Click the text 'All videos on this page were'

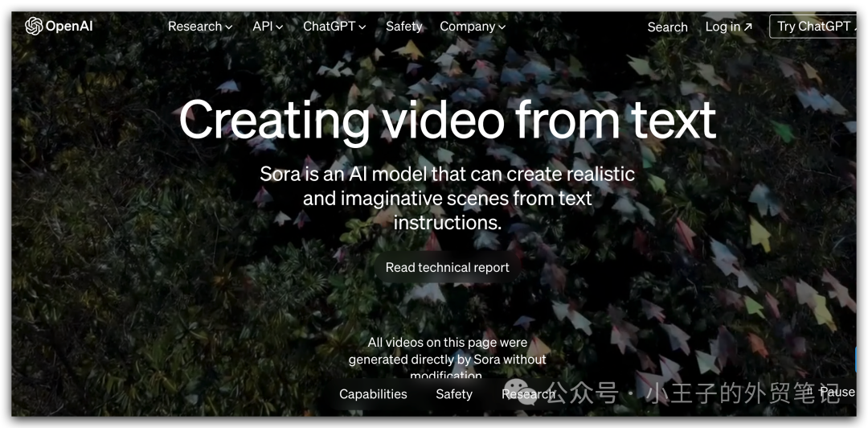448,342
